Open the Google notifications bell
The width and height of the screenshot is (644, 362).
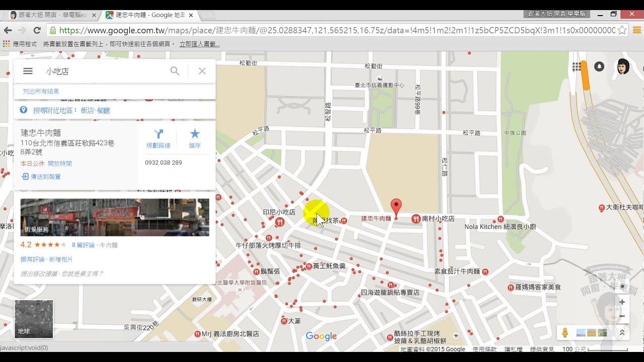pyautogui.click(x=599, y=66)
